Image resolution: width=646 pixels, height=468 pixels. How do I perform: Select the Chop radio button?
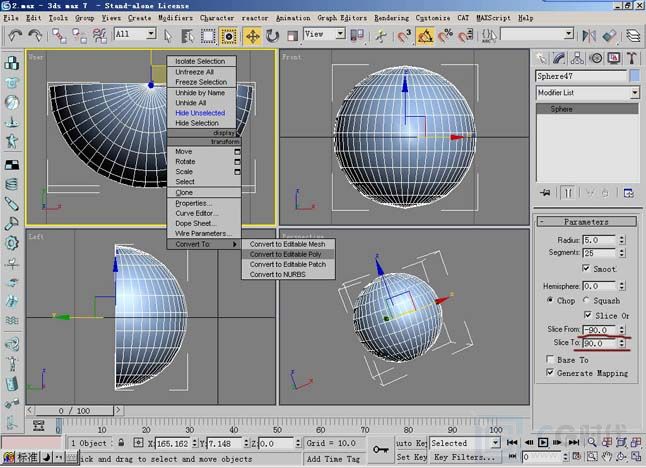click(x=550, y=300)
